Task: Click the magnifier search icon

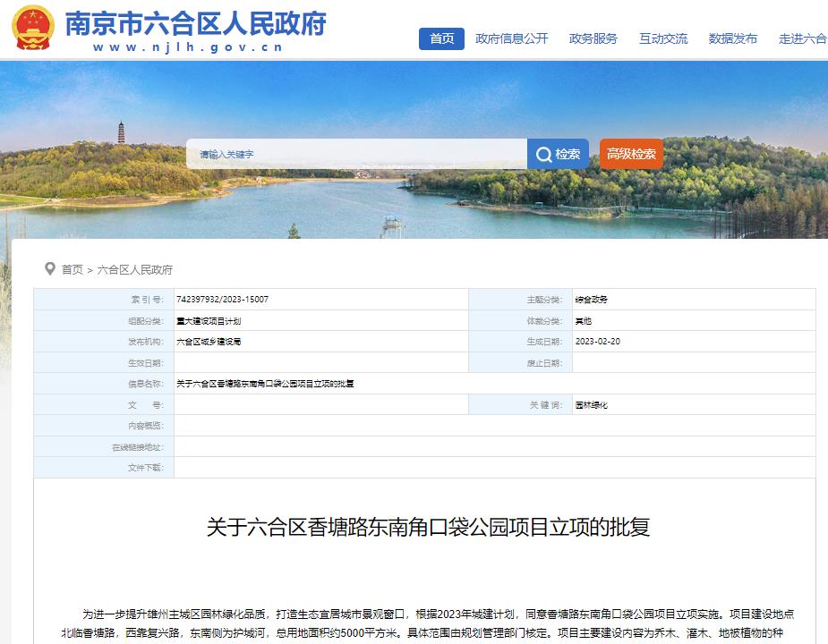Action: (x=544, y=153)
